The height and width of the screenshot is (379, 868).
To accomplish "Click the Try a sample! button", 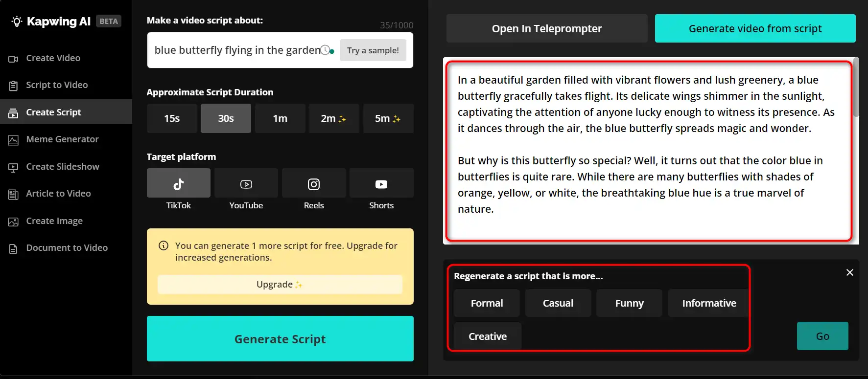I will tap(373, 50).
